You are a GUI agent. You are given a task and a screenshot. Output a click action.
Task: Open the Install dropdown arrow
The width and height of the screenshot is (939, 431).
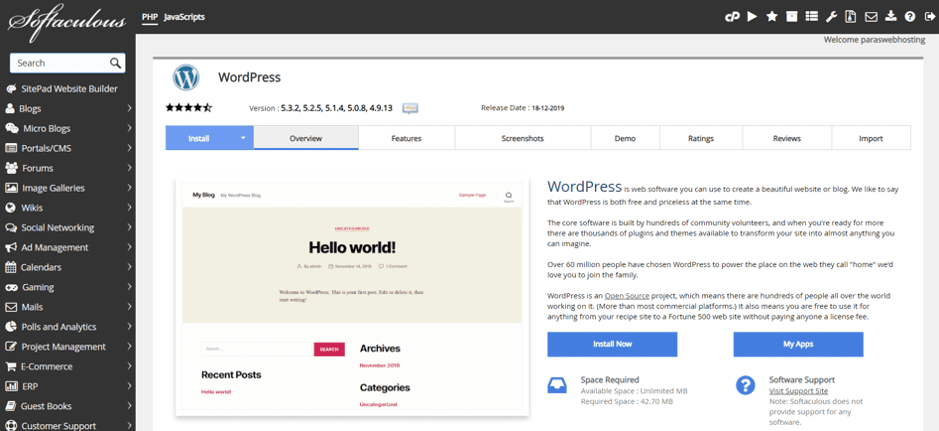pos(242,138)
